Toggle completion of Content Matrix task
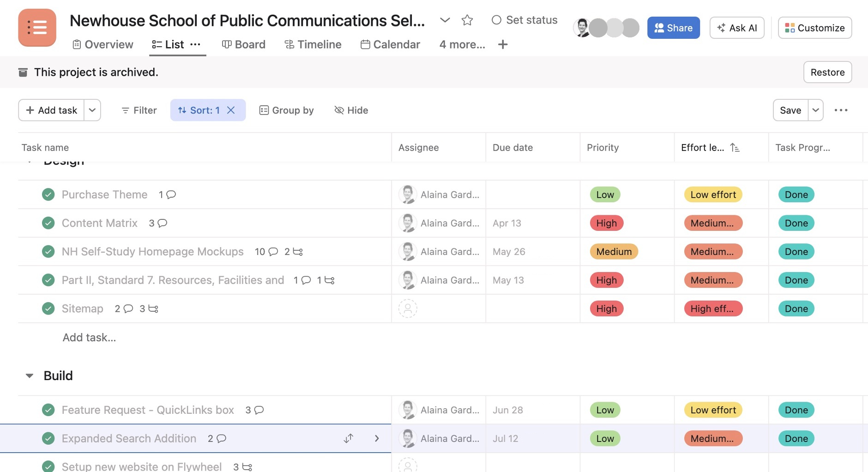Screen dimensions: 868x472 [x=48, y=223]
